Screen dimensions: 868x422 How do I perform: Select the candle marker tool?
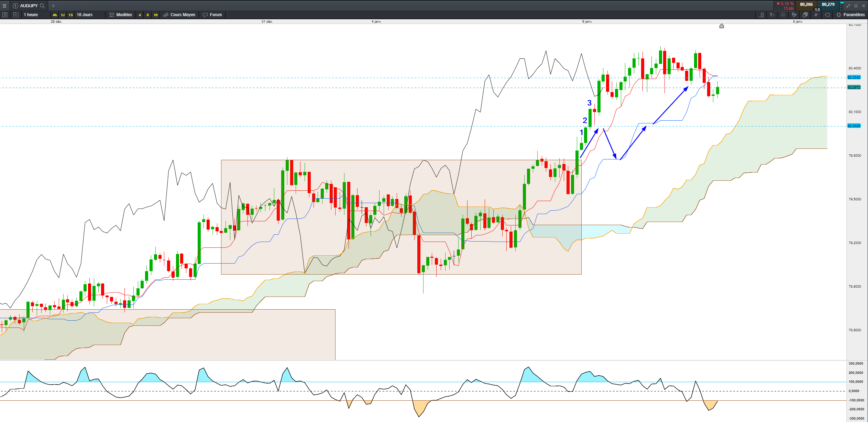(x=816, y=15)
